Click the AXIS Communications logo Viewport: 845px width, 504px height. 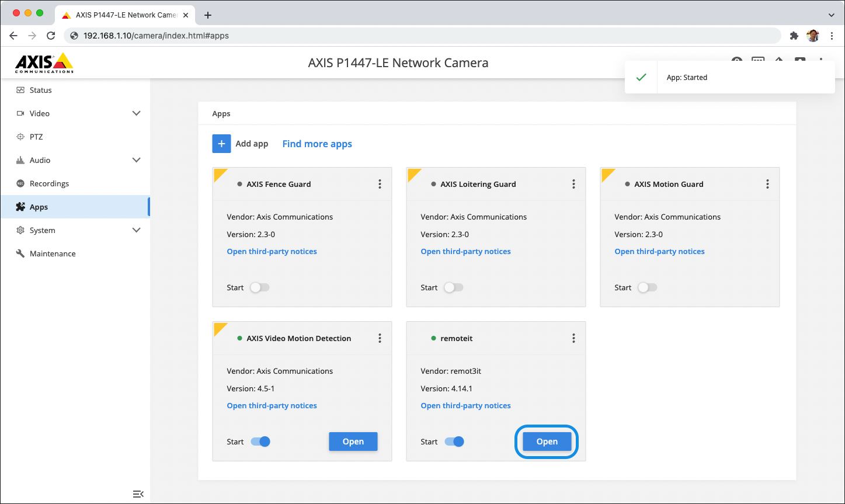[44, 62]
